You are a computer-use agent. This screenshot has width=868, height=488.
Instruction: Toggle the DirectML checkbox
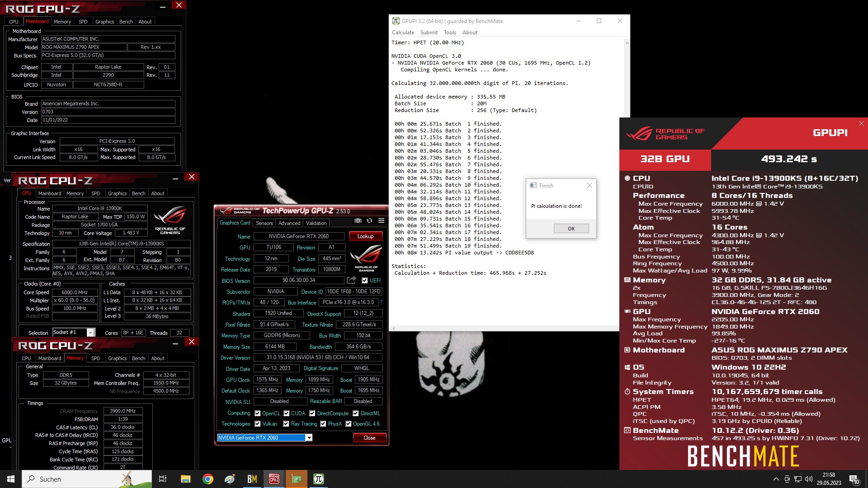pyautogui.click(x=355, y=413)
